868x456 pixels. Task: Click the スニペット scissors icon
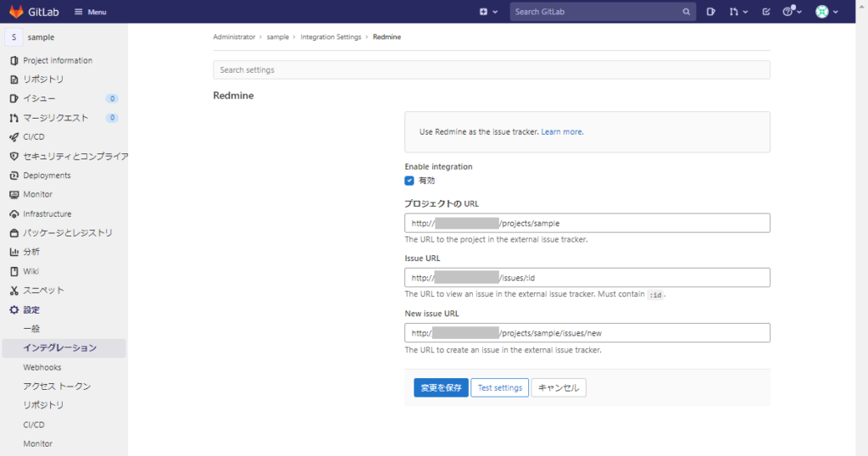point(14,291)
